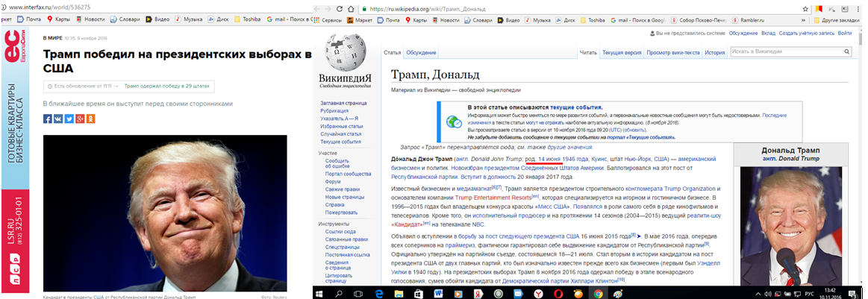
Task: Go back in Wikipedia browser window
Action: pos(316,10)
